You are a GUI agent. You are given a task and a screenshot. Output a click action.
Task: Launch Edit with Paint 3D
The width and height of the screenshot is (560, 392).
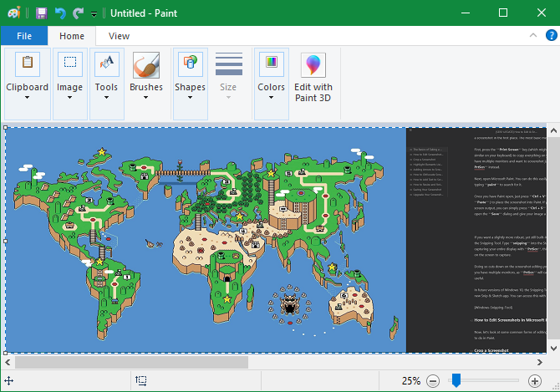tap(313, 78)
